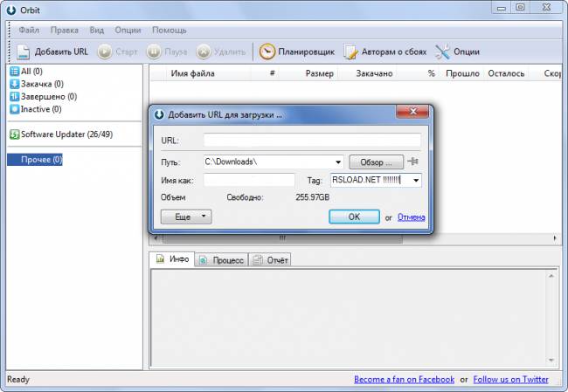Open the Вид menu

pos(97,30)
